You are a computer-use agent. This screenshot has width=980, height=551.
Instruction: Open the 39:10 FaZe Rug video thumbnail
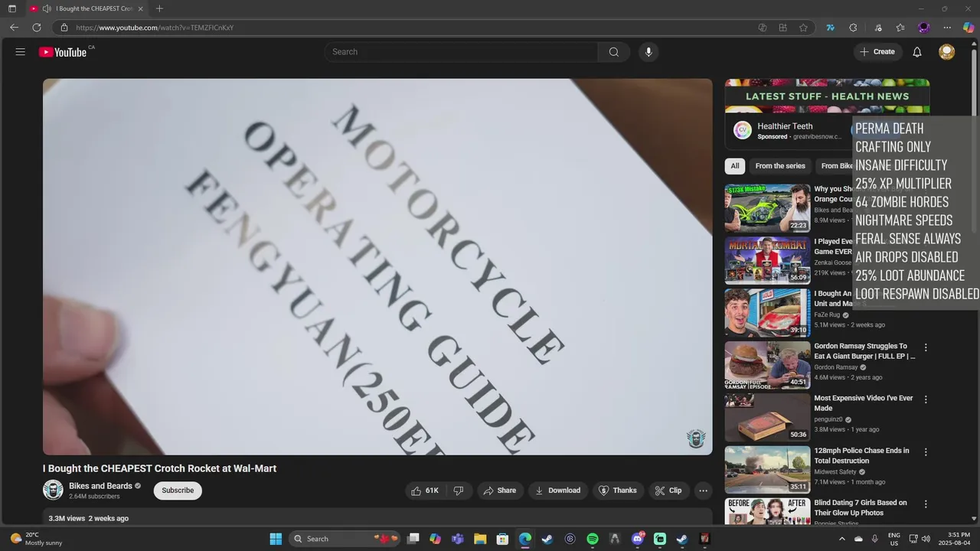pyautogui.click(x=767, y=313)
